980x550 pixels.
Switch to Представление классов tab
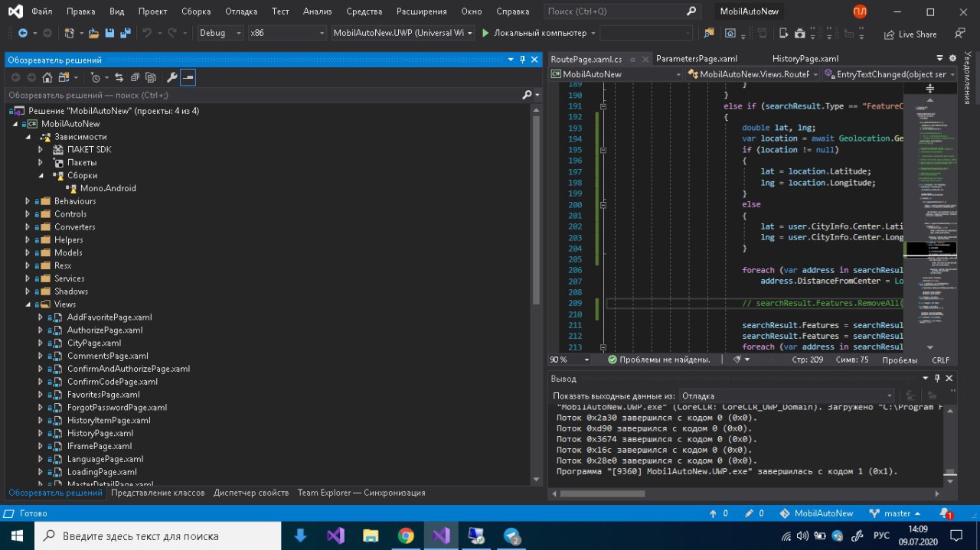pos(158,493)
